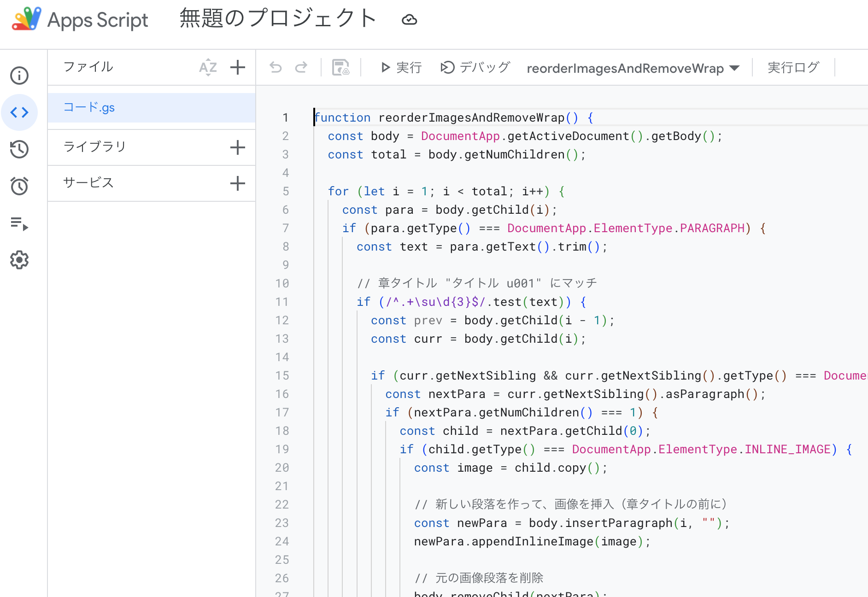
Task: Click the Redo arrow in toolbar
Action: click(x=301, y=68)
